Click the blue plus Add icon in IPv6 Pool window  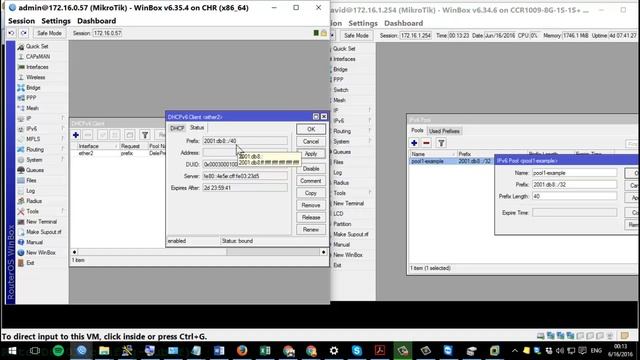click(x=414, y=143)
